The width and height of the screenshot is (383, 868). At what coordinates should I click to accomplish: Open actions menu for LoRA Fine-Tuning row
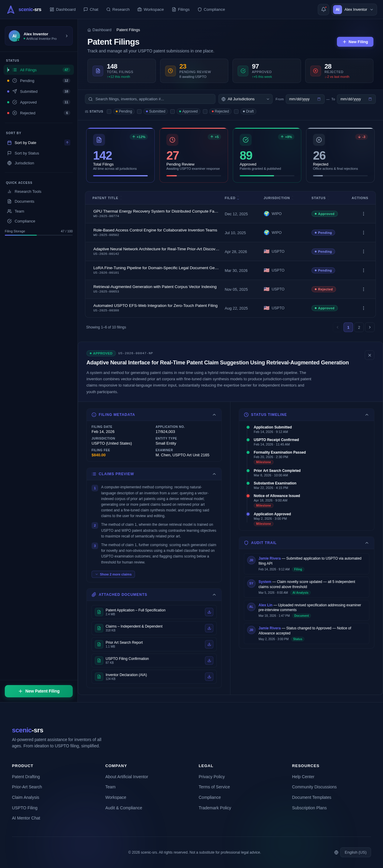coord(363,270)
